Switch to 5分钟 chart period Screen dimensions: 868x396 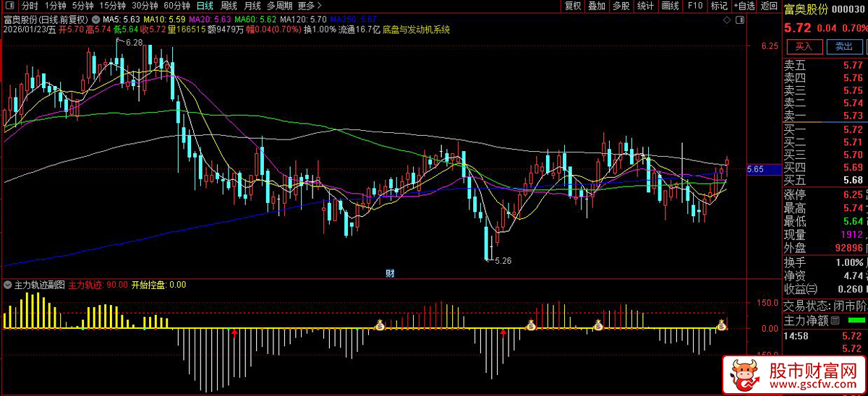click(x=82, y=6)
